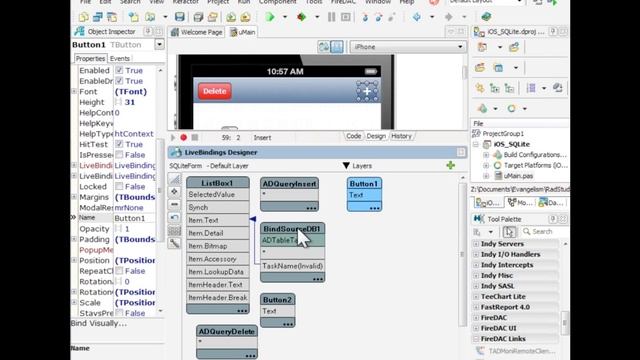Open ellipsis menu on ADQueryDelete node
This screenshot has width=640, height=360.
click(x=251, y=356)
